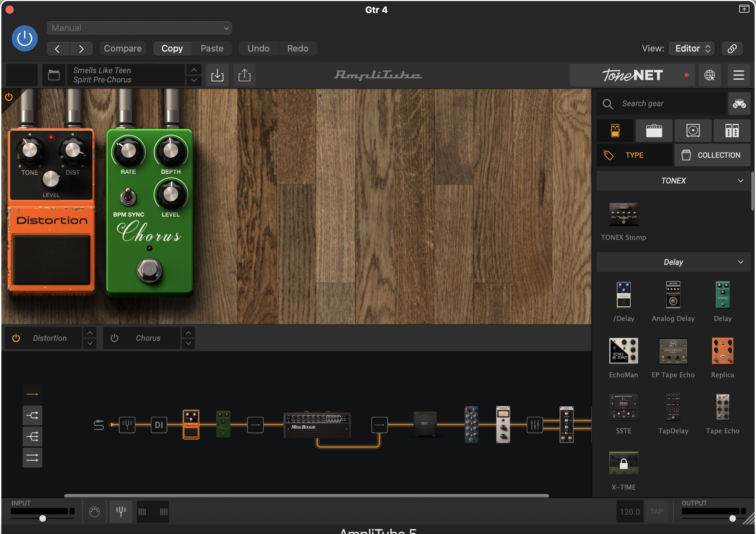This screenshot has width=756, height=534.
Task: Select the Mesa Boogie amp in chain
Action: pos(317,425)
